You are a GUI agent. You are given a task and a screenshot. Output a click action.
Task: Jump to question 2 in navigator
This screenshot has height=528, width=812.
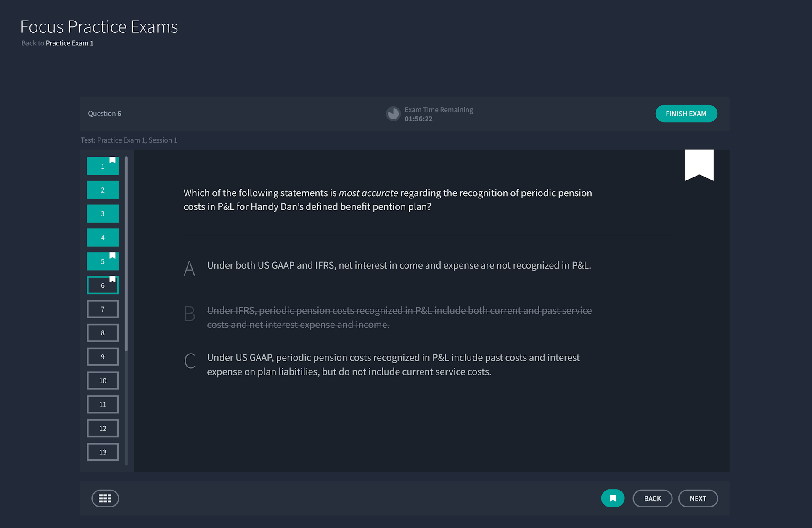(x=103, y=190)
